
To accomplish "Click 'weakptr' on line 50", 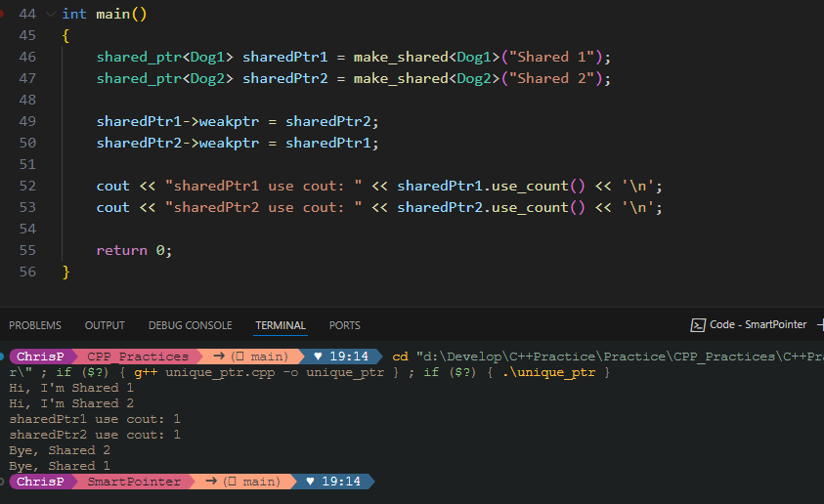I will tap(229, 143).
